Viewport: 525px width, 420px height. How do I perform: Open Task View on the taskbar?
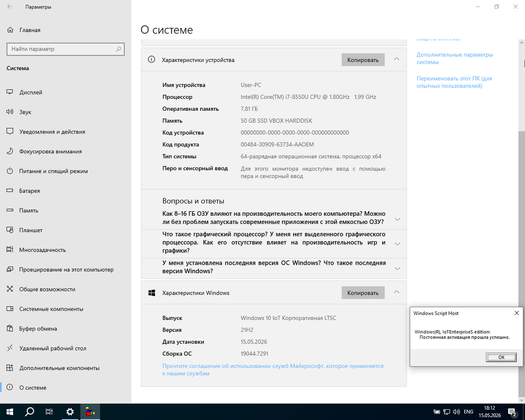coord(49,412)
